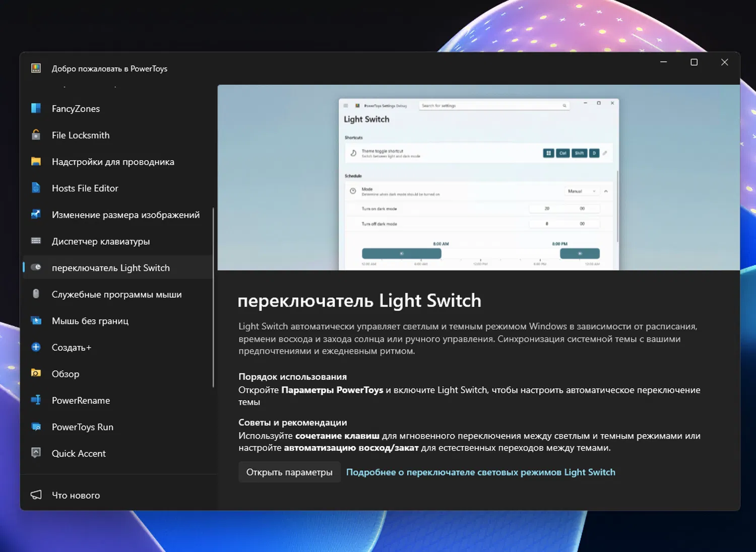
Task: Click the bold text автоматизацию восход/закат
Action: (351, 448)
